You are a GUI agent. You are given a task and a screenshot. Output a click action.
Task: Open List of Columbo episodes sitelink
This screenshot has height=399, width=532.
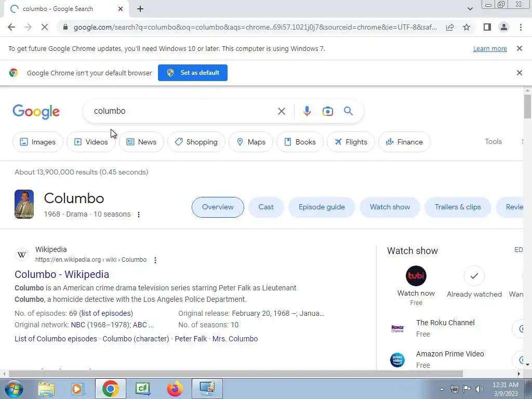coord(56,339)
